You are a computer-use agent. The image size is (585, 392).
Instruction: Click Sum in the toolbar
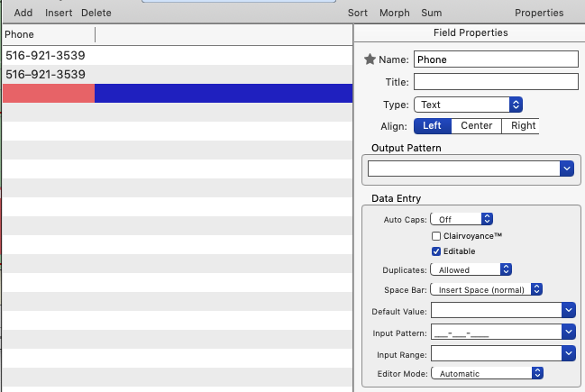click(431, 13)
